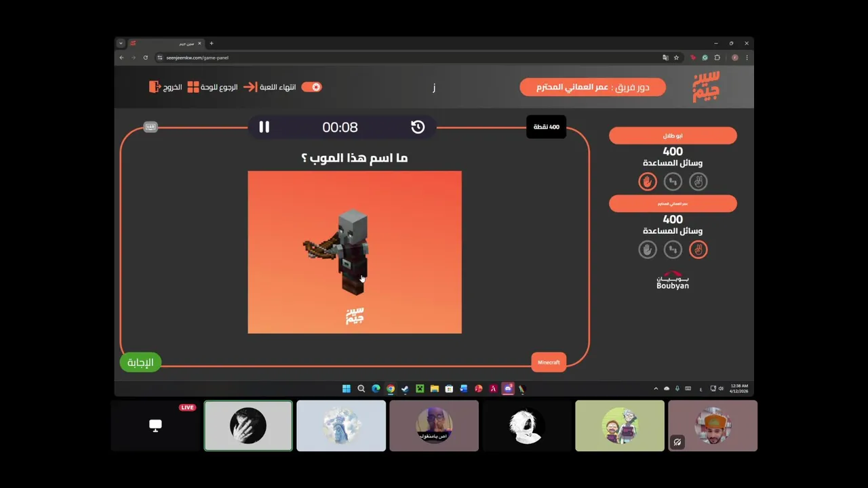Reset the timer with the circular arrow icon
868x488 pixels.
(x=418, y=127)
